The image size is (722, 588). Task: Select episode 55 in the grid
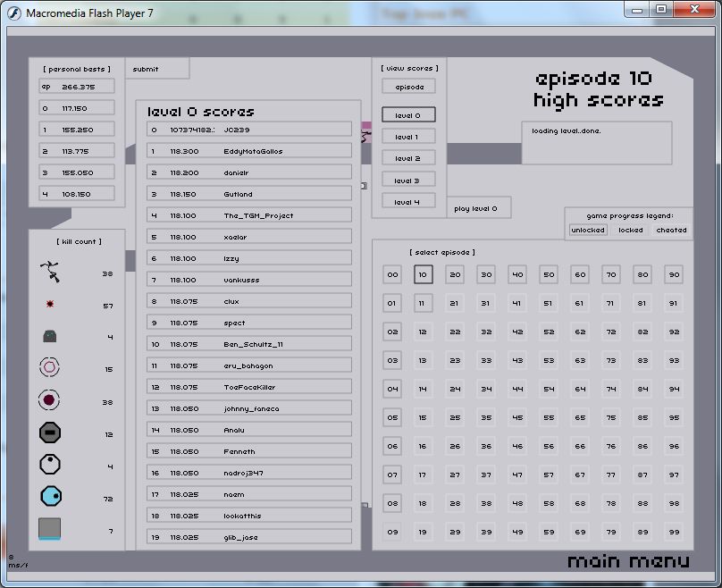coord(549,417)
